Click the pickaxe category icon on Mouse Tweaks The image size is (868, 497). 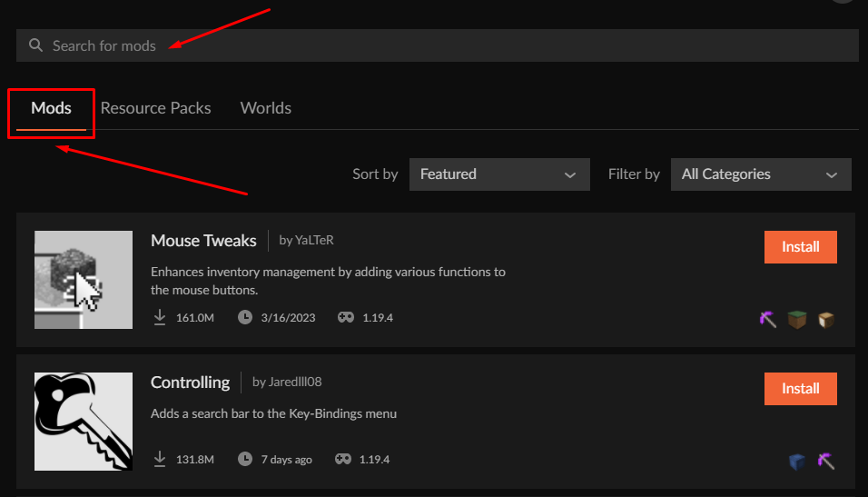[768, 319]
